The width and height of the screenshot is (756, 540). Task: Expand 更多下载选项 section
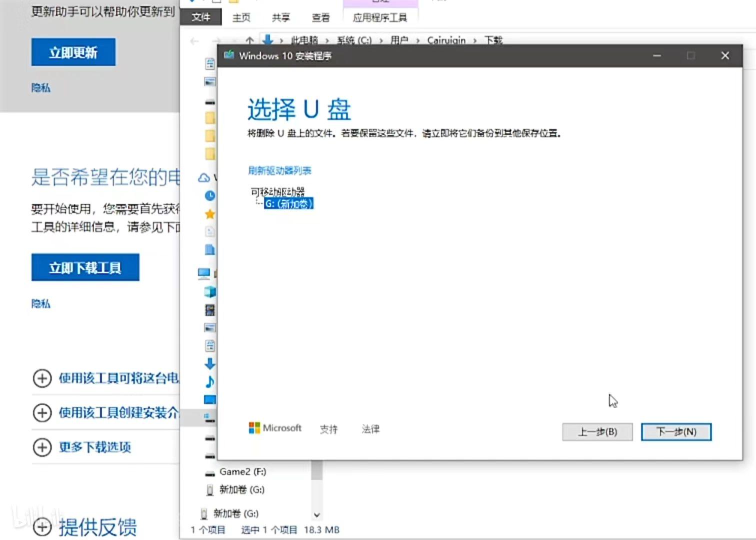click(x=42, y=447)
